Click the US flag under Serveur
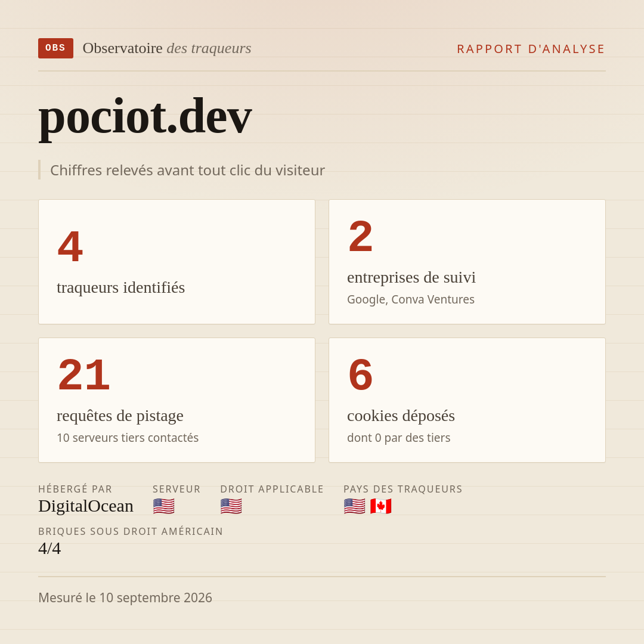644x644 pixels. (163, 506)
